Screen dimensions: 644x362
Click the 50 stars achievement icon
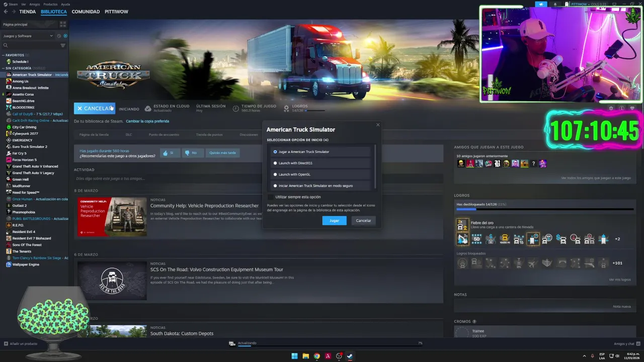476,239
